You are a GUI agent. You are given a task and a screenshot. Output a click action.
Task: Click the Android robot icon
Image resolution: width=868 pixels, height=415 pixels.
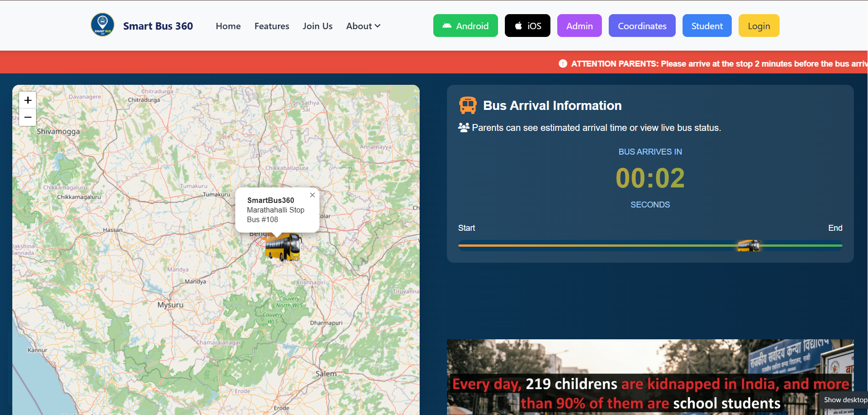pos(447,26)
